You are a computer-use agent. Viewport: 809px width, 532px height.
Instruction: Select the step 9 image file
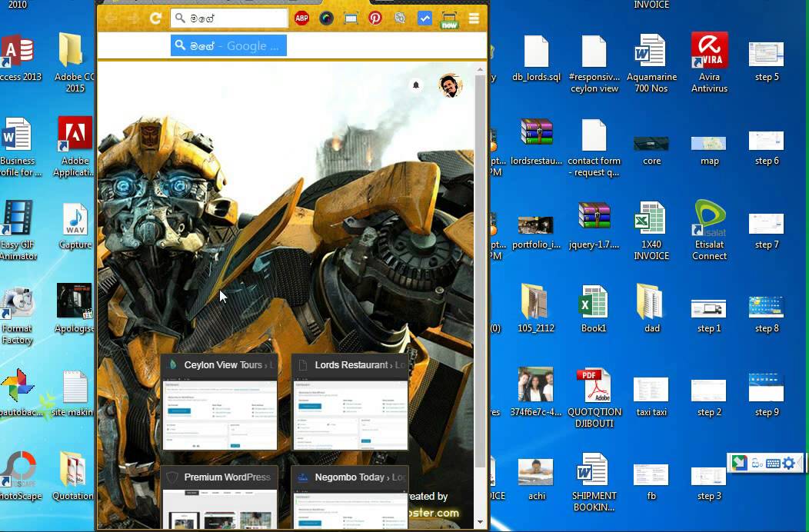pyautogui.click(x=767, y=395)
